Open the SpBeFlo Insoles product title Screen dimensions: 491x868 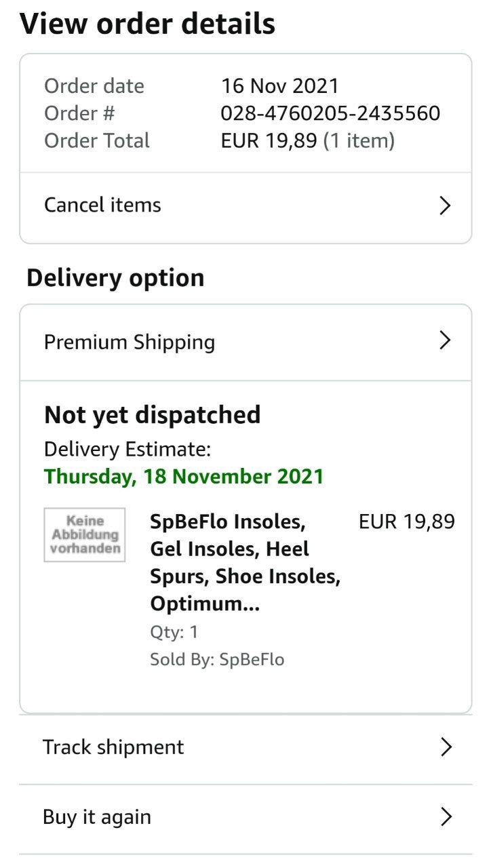(245, 562)
